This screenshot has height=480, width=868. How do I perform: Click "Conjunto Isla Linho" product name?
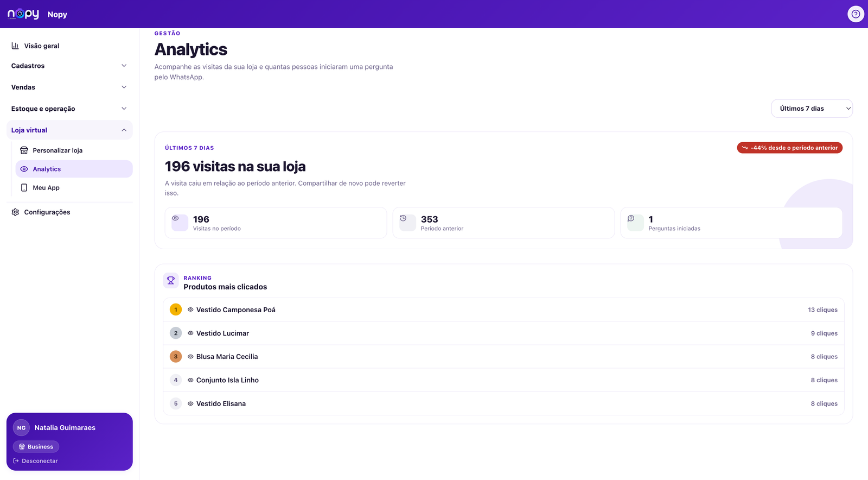227,380
